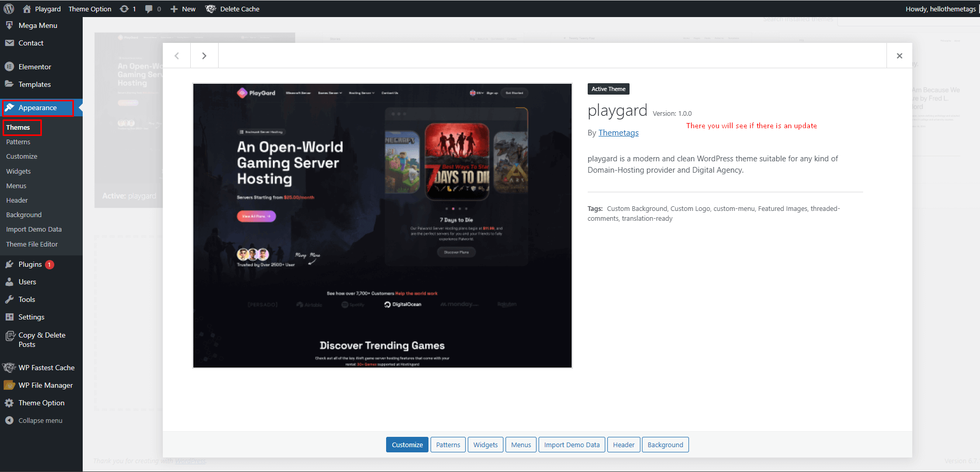Click the Contact envelope icon
Image resolution: width=980 pixels, height=472 pixels.
click(x=9, y=43)
